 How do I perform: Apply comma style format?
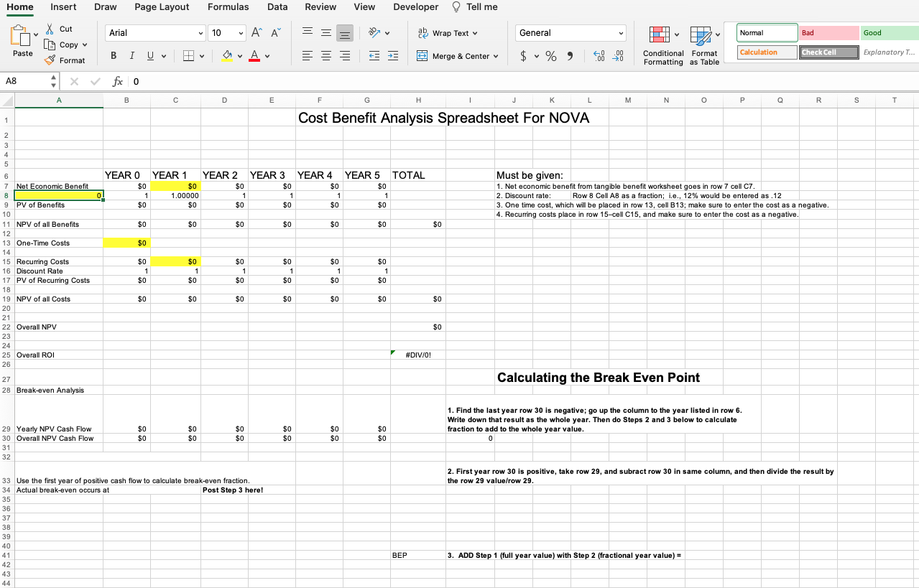tap(571, 56)
